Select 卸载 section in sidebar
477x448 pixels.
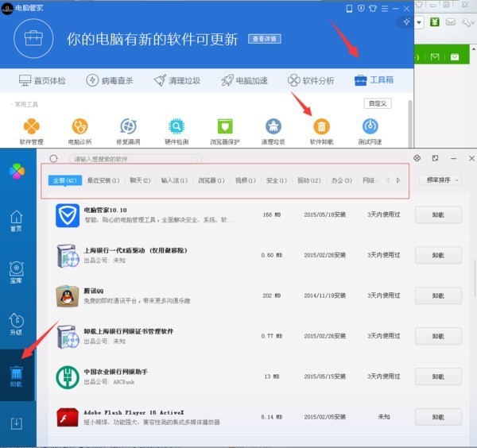pos(17,377)
